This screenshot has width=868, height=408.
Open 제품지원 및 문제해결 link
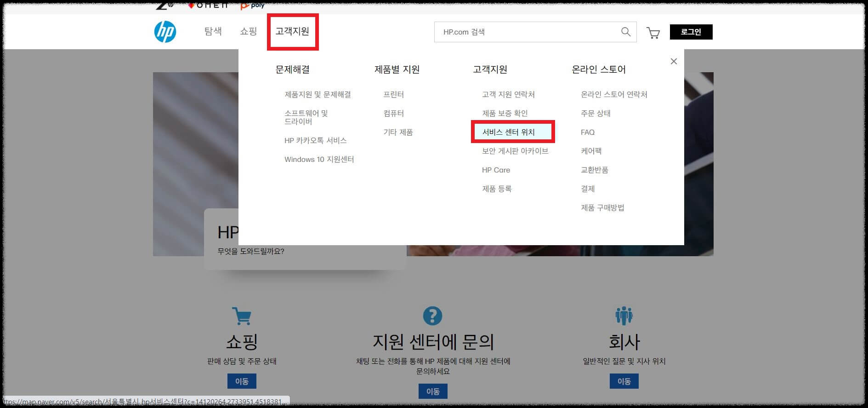click(318, 94)
